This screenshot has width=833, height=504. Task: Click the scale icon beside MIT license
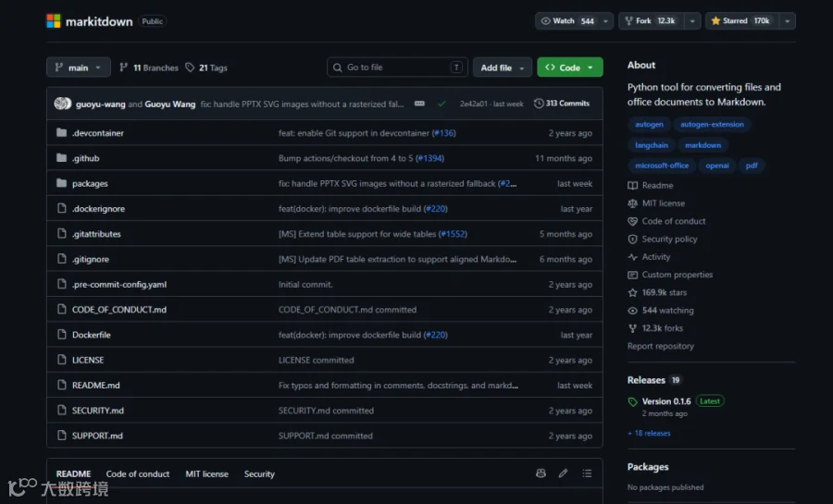(x=633, y=203)
